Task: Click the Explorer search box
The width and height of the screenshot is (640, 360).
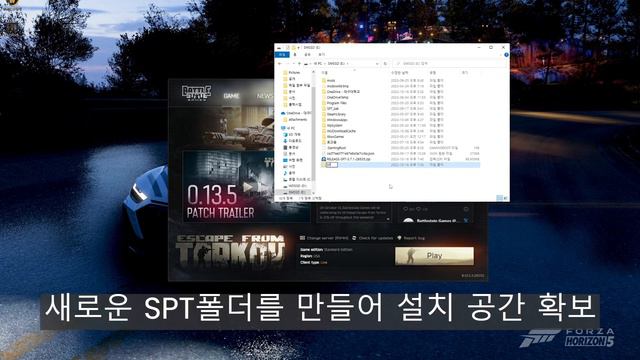Action: pos(449,64)
